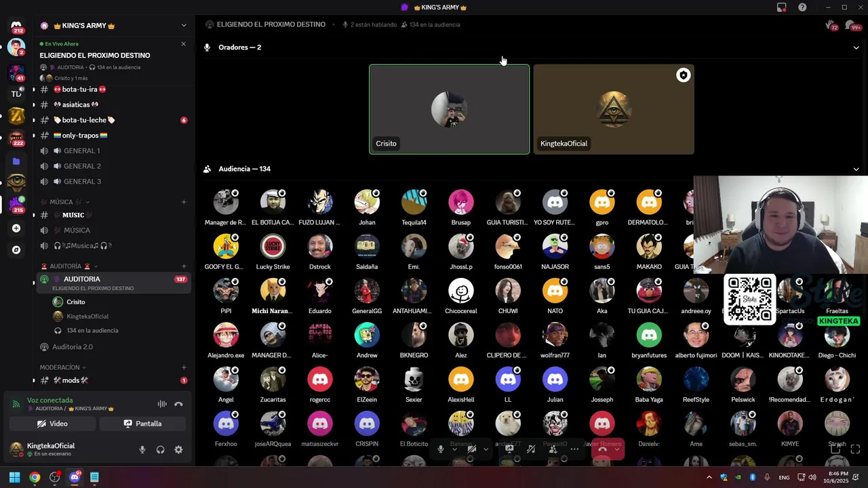This screenshot has width=868, height=488.
Task: Click the fullscreen icon at bottom right
Action: pyautogui.click(x=855, y=449)
